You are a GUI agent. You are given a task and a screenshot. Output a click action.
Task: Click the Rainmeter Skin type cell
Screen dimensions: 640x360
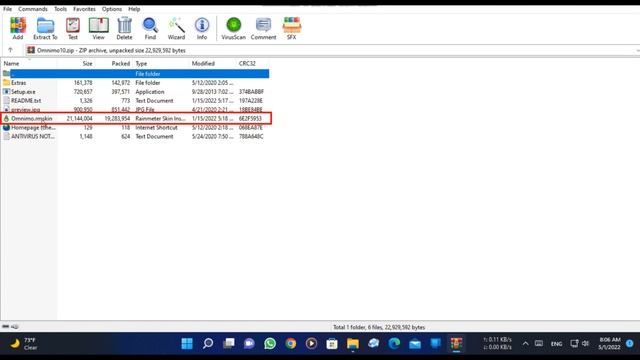point(160,118)
